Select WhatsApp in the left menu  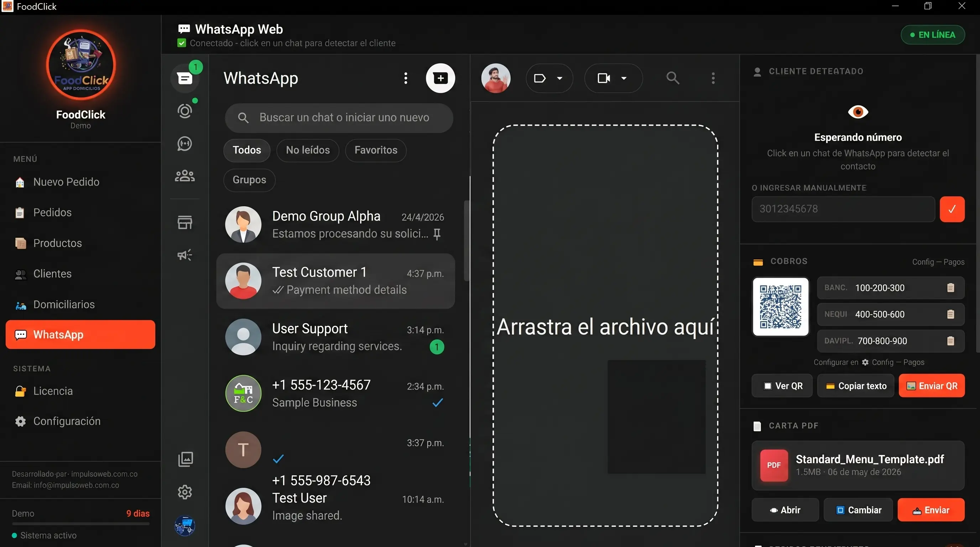(x=80, y=335)
